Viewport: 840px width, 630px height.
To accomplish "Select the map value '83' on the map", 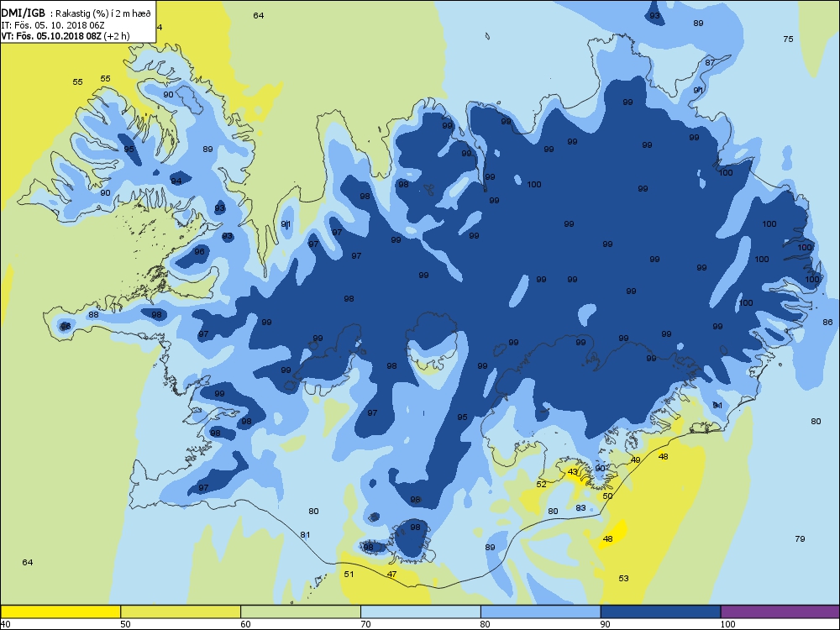I will coord(580,508).
